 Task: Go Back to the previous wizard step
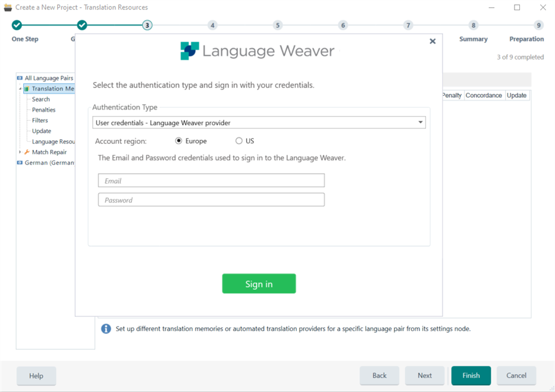pyautogui.click(x=380, y=376)
